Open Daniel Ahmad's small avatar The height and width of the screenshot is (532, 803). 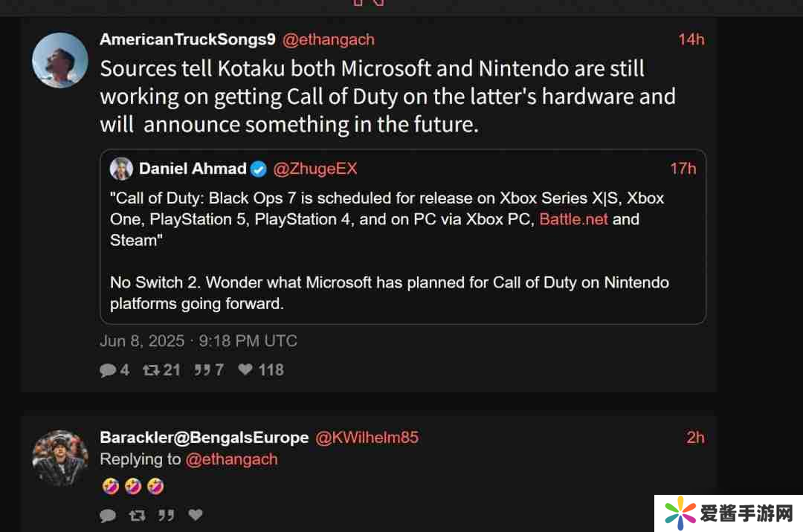(121, 169)
